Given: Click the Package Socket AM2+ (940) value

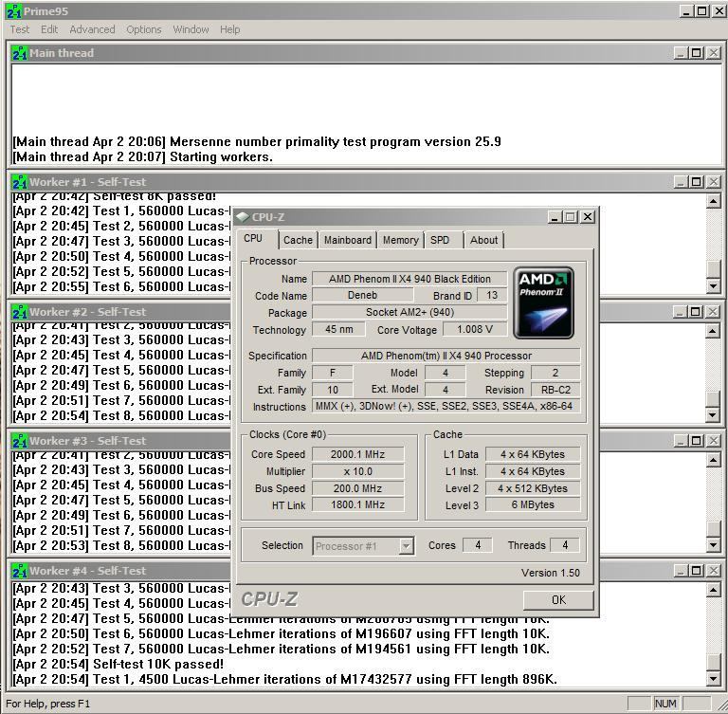Looking at the screenshot, I should click(x=409, y=312).
